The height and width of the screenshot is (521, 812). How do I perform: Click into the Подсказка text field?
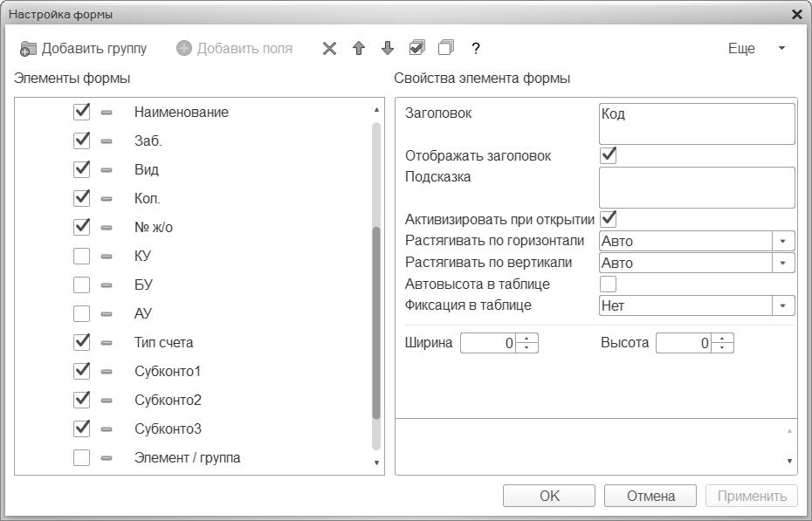696,187
